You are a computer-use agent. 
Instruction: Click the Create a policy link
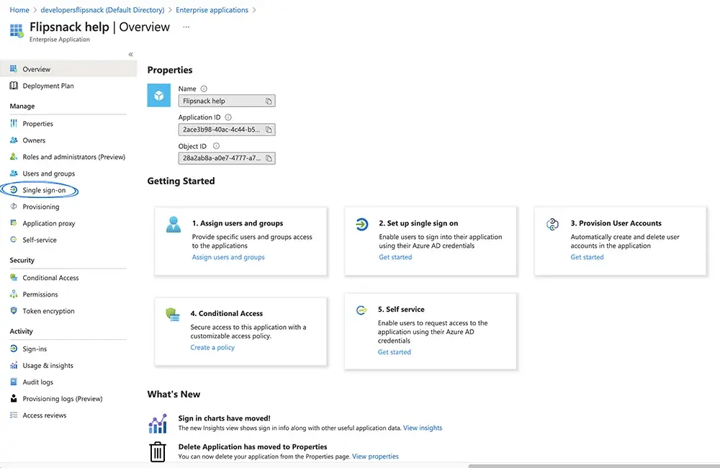213,348
